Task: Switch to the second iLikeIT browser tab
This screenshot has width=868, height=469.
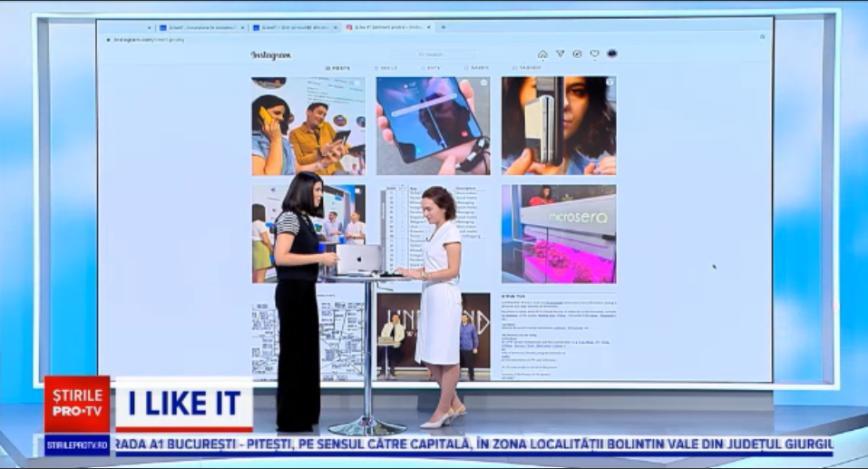Action: [x=201, y=27]
